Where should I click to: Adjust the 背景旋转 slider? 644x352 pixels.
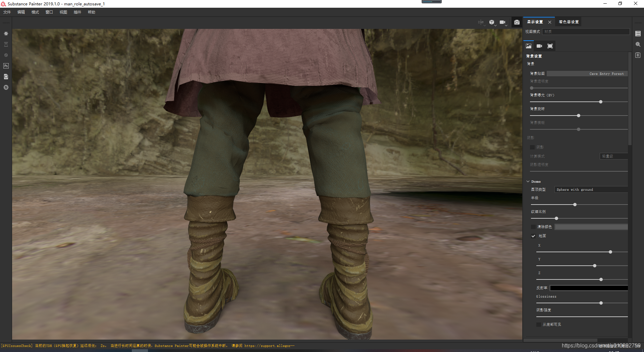click(x=579, y=116)
